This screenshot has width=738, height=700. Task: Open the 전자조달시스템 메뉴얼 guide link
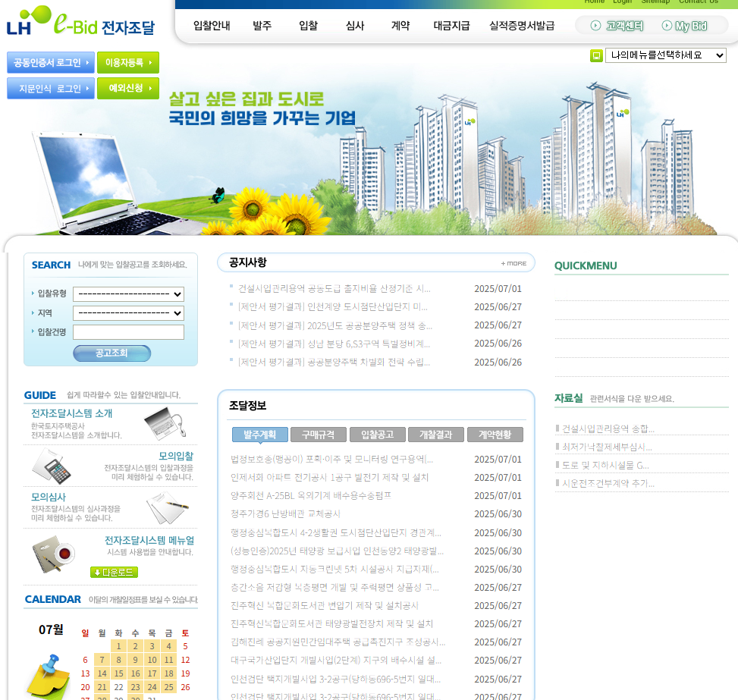149,540
